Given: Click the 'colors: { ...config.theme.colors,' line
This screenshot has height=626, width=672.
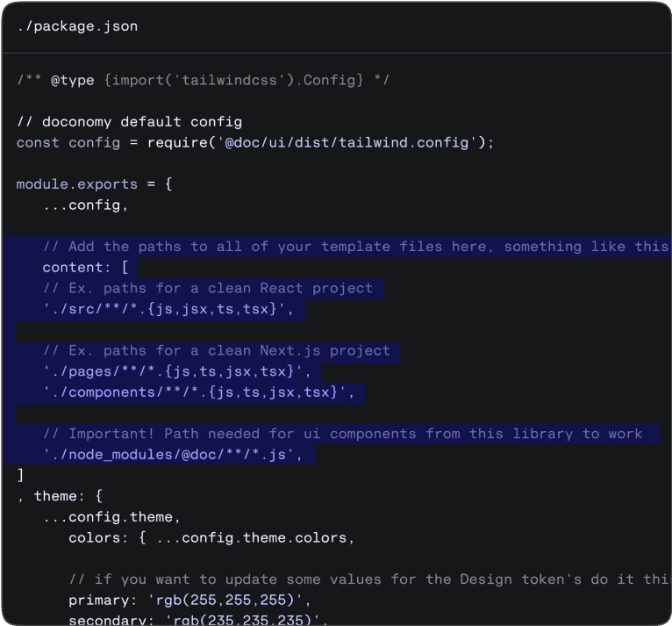Looking at the screenshot, I should pyautogui.click(x=211, y=538).
